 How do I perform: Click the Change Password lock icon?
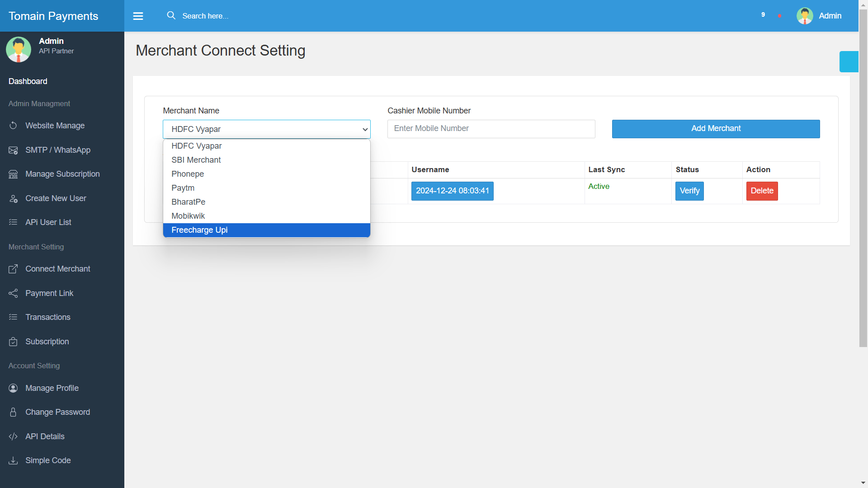coord(13,412)
